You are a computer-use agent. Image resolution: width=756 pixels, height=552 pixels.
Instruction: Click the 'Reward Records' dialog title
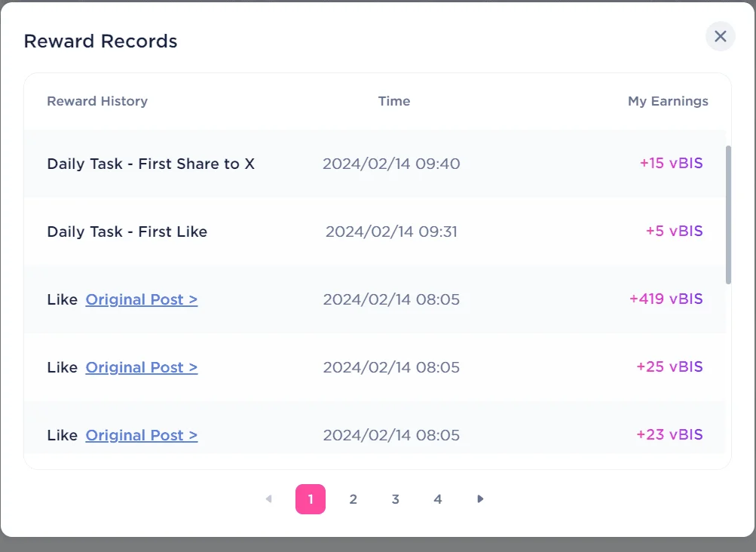[x=101, y=41]
